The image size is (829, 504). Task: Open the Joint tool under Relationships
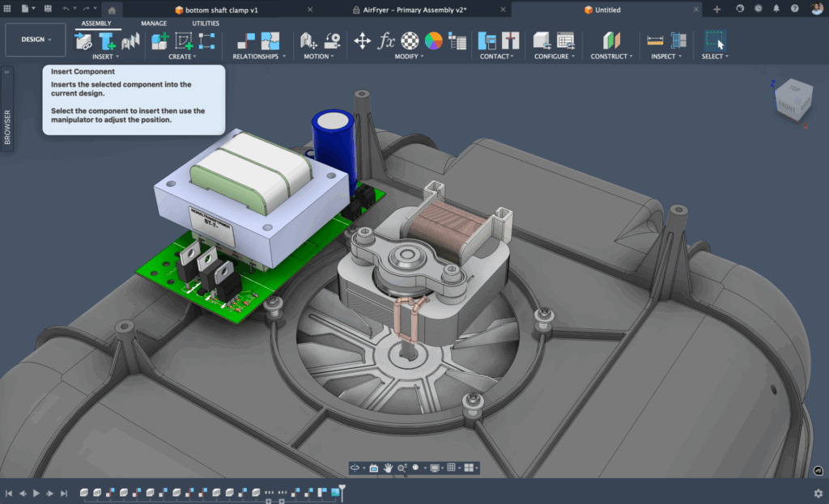(x=244, y=40)
